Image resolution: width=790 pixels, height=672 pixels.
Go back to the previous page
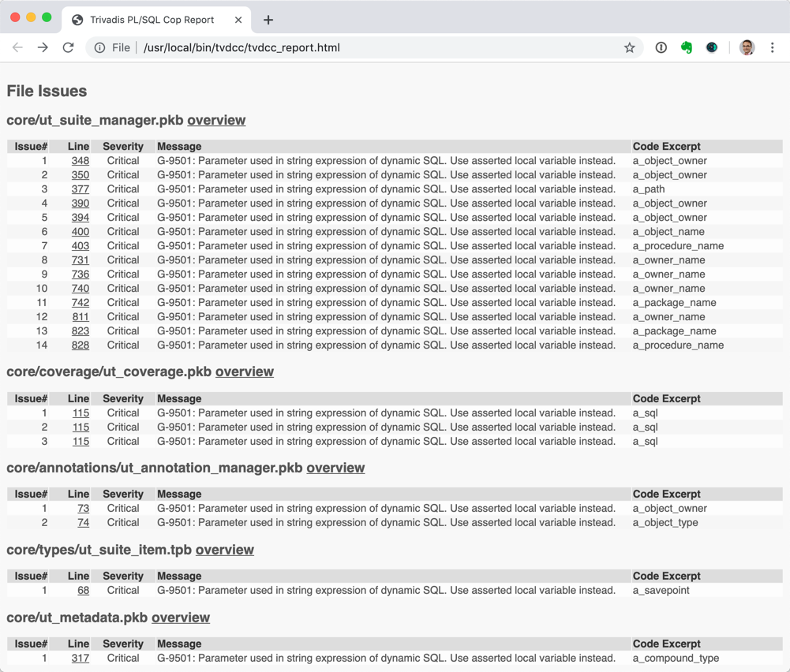coord(17,48)
